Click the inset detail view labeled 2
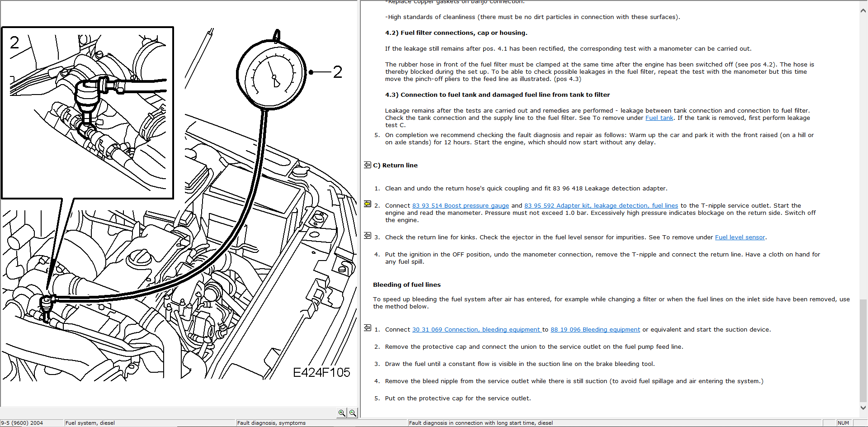868x427 pixels. [88, 113]
